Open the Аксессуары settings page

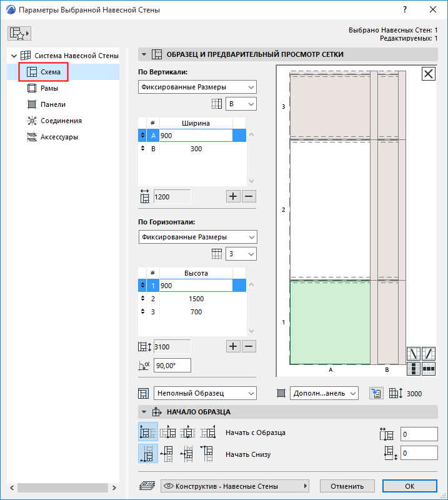click(52, 137)
